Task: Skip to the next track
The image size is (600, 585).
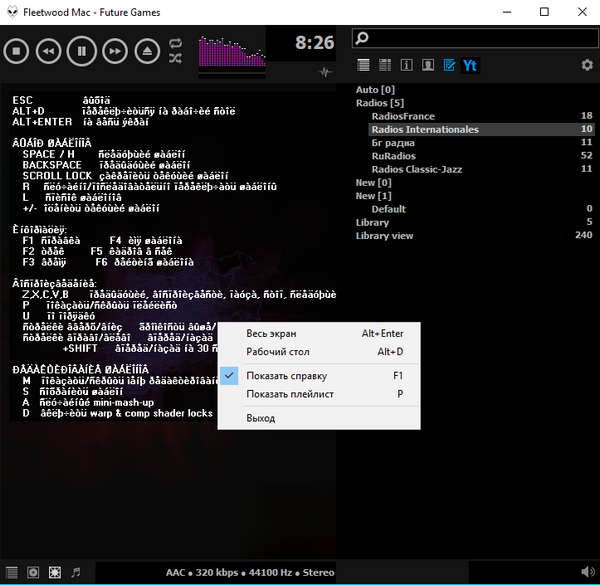Action: click(115, 50)
